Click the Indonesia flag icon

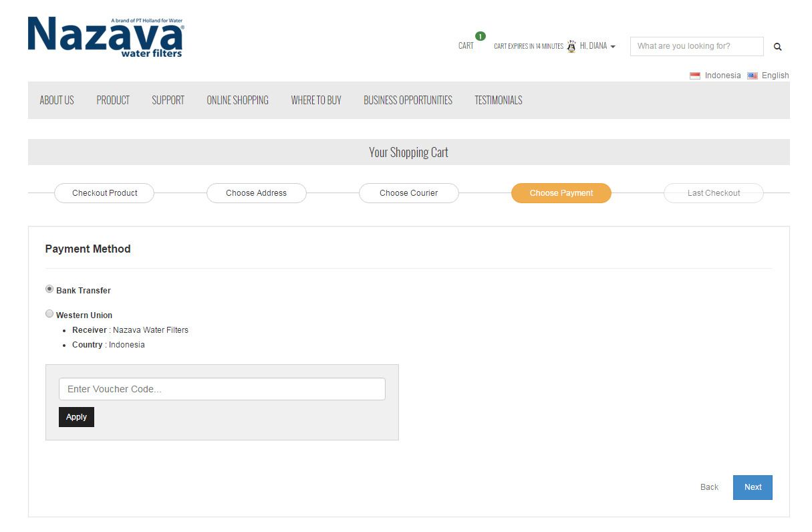point(695,76)
